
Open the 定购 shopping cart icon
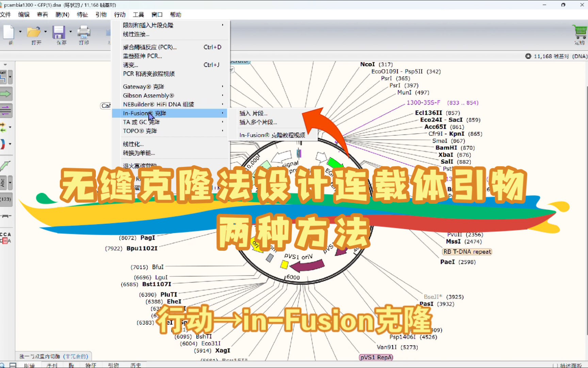click(579, 32)
